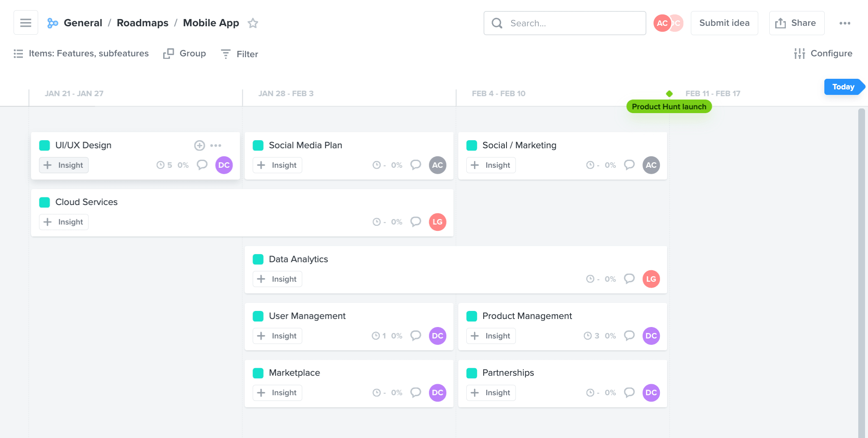The height and width of the screenshot is (438, 868).
Task: Click Mobile App breadcrumb title
Action: (211, 23)
